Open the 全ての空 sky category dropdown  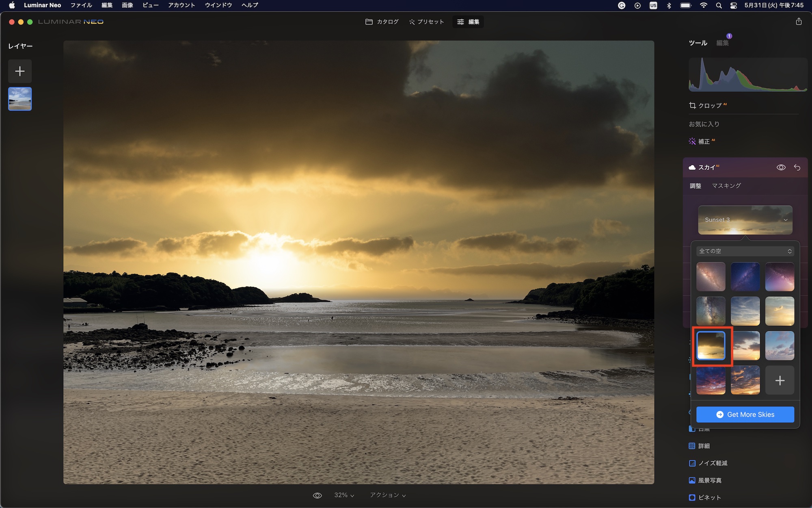[745, 251]
